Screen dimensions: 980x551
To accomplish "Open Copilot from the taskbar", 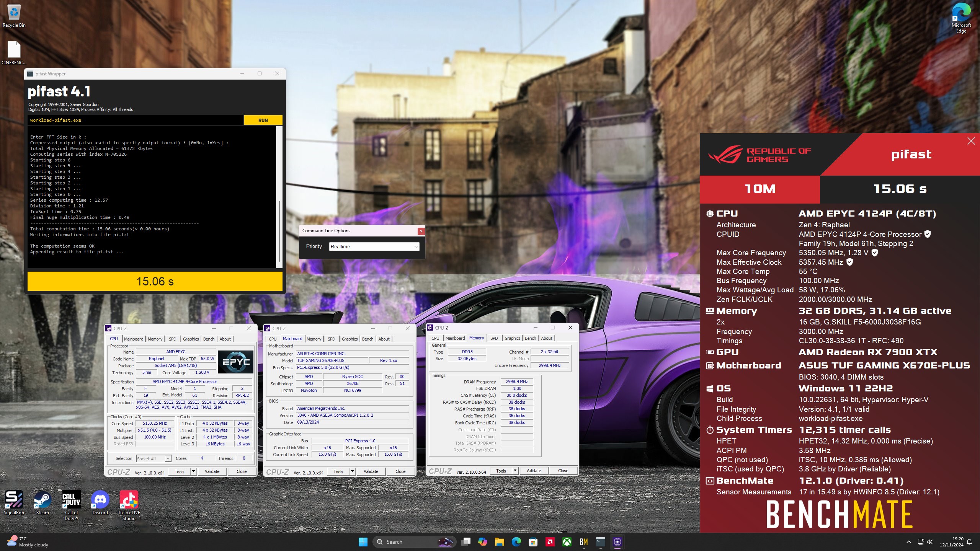I will (482, 542).
